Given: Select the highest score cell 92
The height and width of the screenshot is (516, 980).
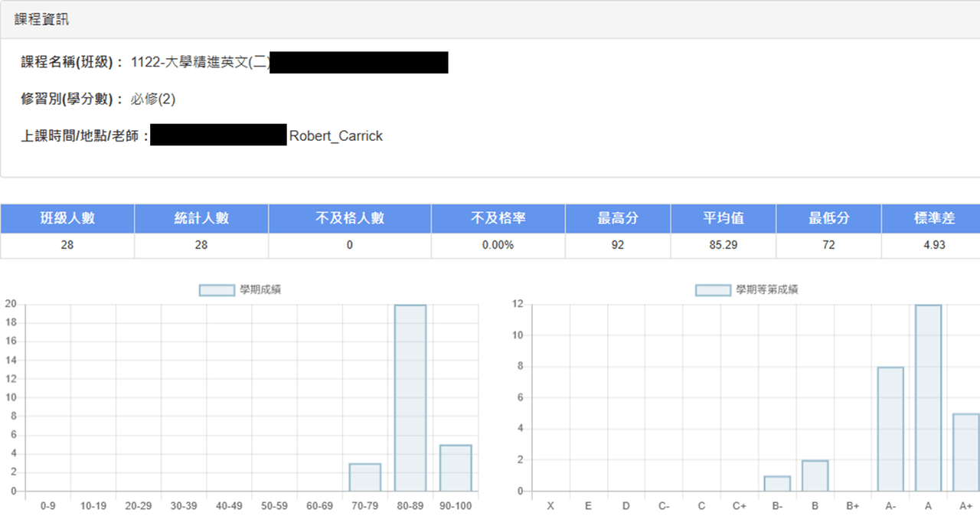Looking at the screenshot, I should [x=618, y=245].
